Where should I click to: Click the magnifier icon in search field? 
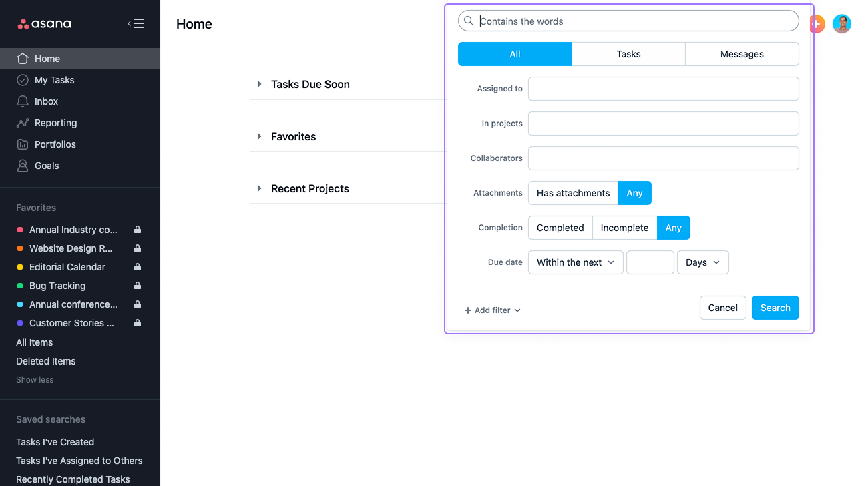[469, 21]
